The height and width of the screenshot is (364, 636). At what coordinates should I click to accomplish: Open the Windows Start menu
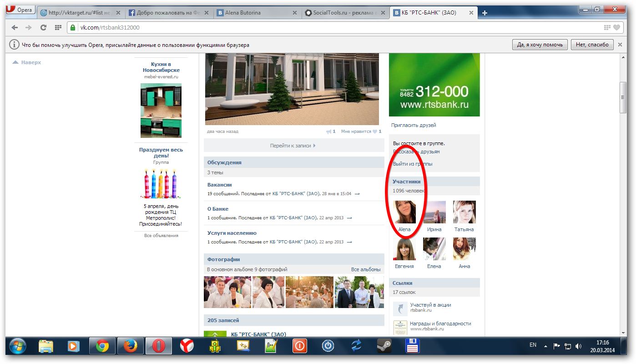point(18,346)
